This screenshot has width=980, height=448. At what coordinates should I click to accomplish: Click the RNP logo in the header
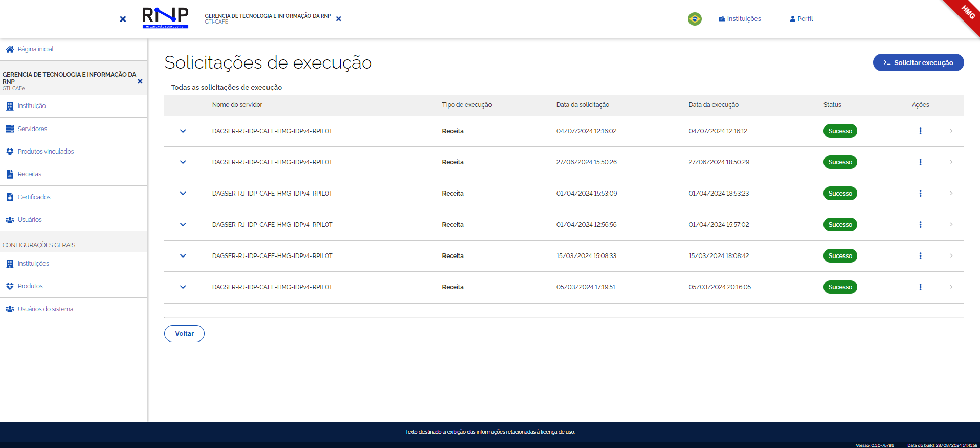[165, 18]
